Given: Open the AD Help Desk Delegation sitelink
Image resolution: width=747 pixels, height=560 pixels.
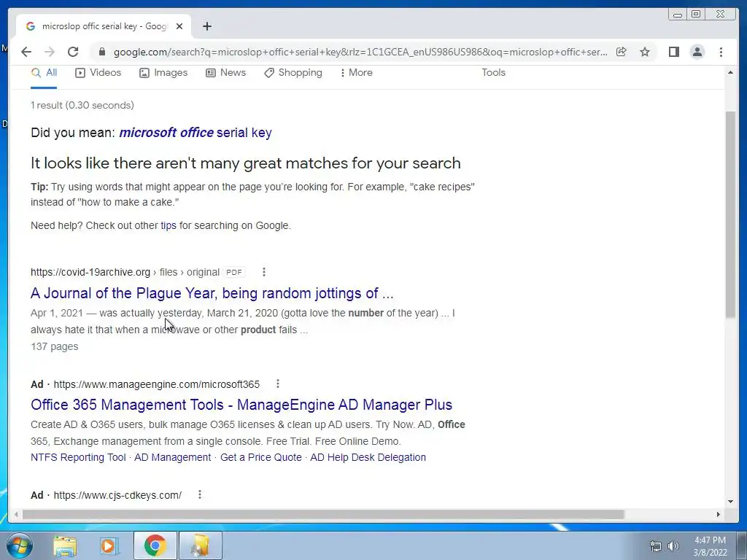Looking at the screenshot, I should click(368, 458).
